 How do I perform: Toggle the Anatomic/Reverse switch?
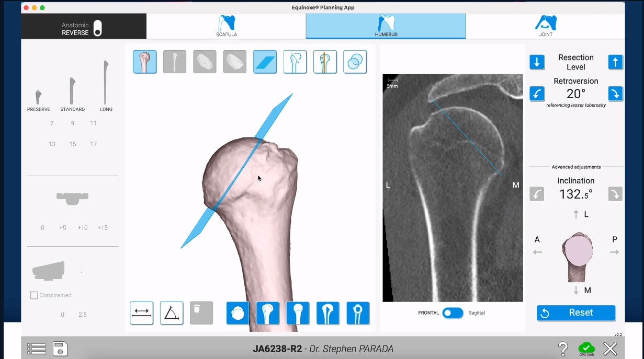coord(97,28)
